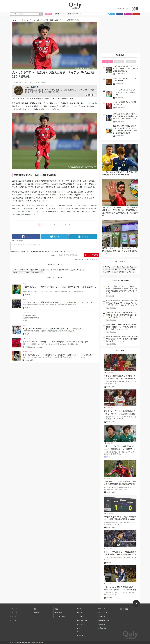Open related topic 古橋亨梧が止まらない
Image resolution: width=150 pixels, height=644 pixels.
[58, 355]
